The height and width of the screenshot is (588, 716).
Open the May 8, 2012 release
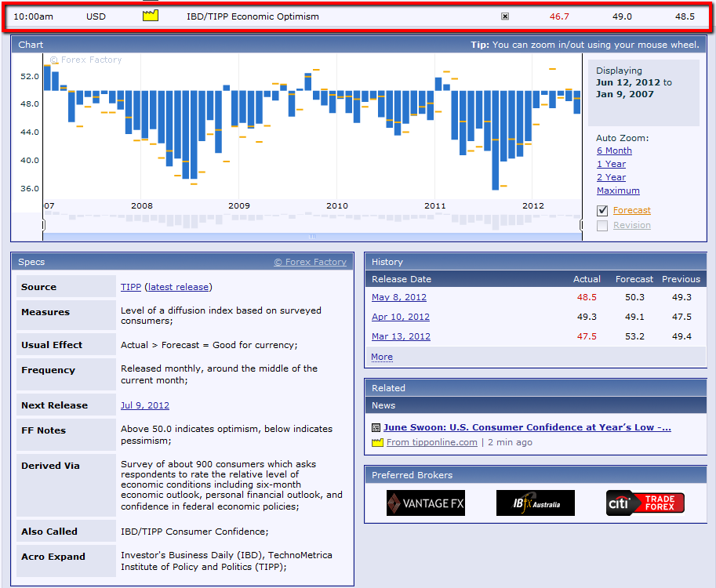tap(398, 297)
